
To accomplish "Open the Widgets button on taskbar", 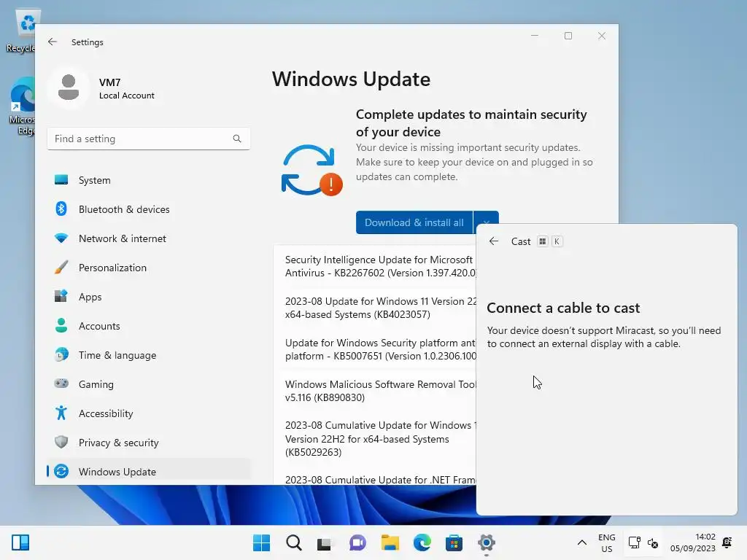I will click(x=20, y=542).
